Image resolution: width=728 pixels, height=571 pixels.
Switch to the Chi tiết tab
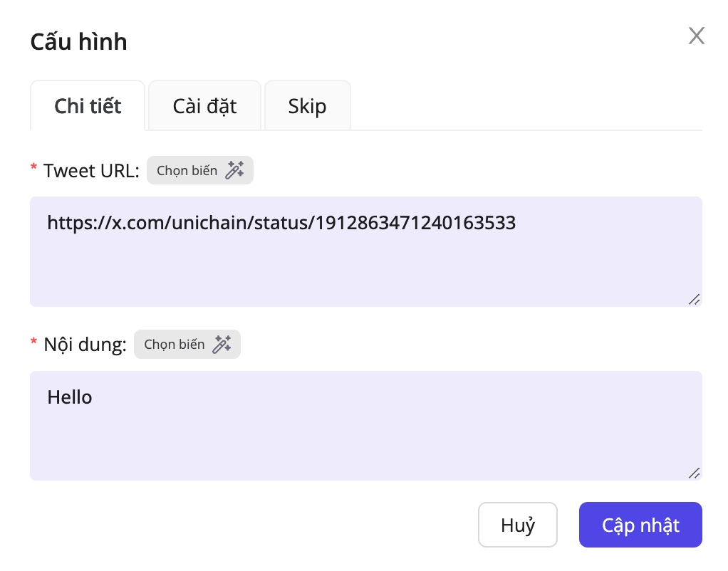coord(88,106)
